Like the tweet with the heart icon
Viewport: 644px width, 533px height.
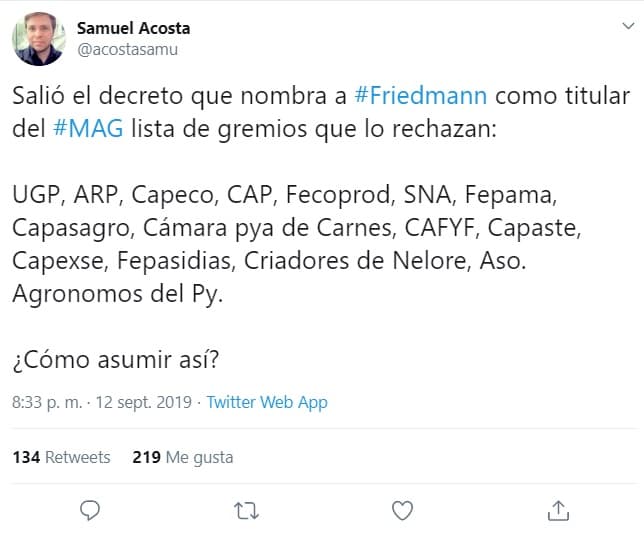[x=402, y=510]
